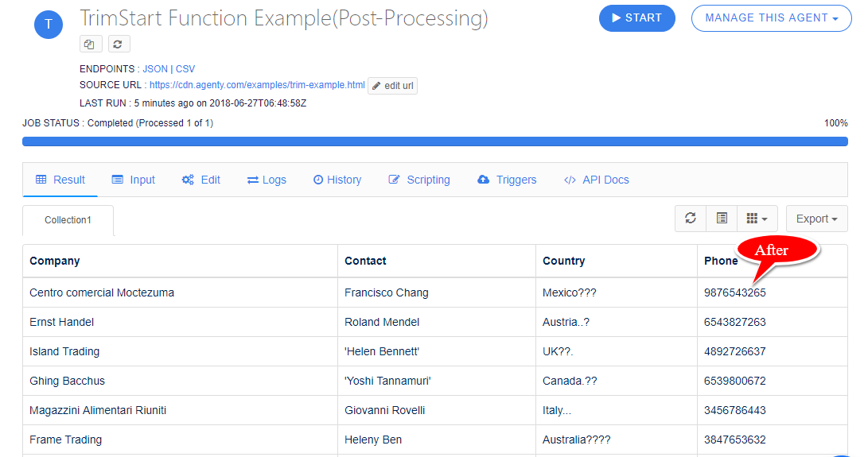
Task: Click the refresh icon below the agent title
Action: click(119, 45)
